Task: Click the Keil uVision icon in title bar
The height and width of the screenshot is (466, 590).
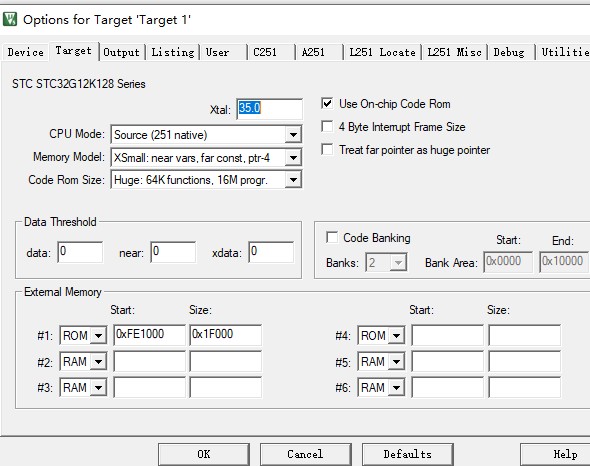Action: pos(10,19)
